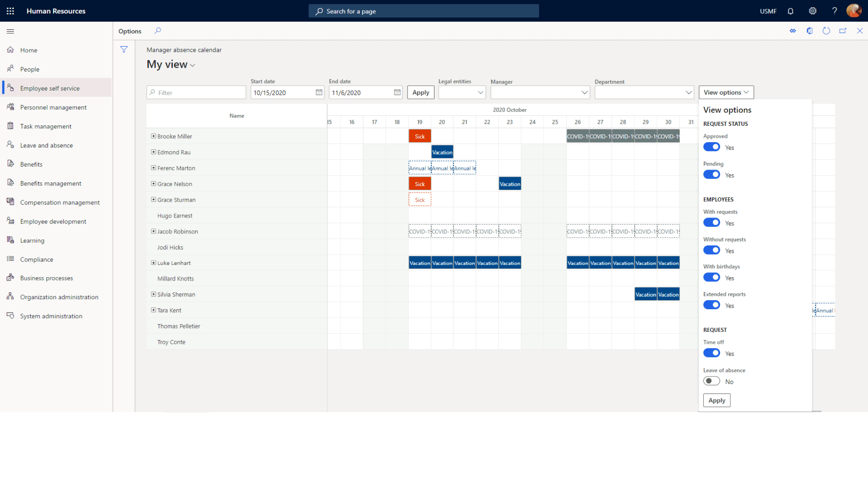The image size is (868, 487).
Task: Click the filter funnel icon beside the calendar
Action: click(x=124, y=49)
